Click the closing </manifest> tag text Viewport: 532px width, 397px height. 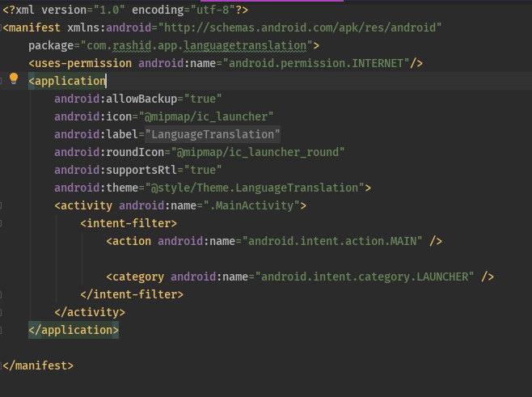(38, 365)
